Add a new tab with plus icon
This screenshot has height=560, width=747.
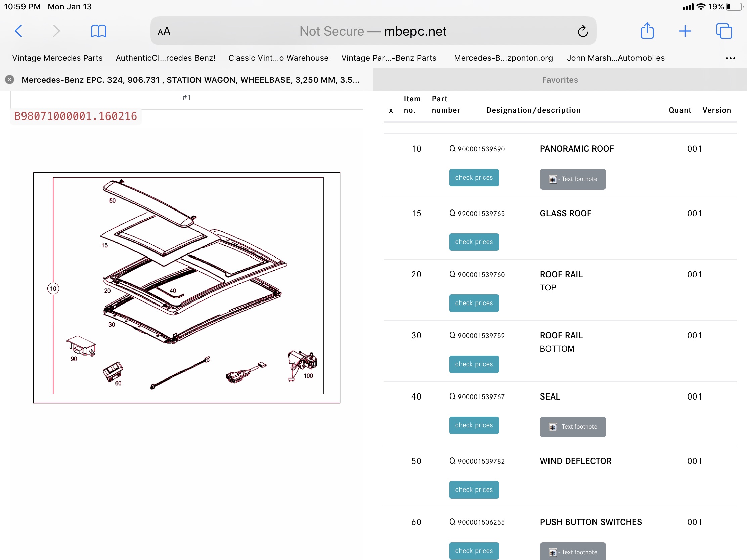point(685,31)
